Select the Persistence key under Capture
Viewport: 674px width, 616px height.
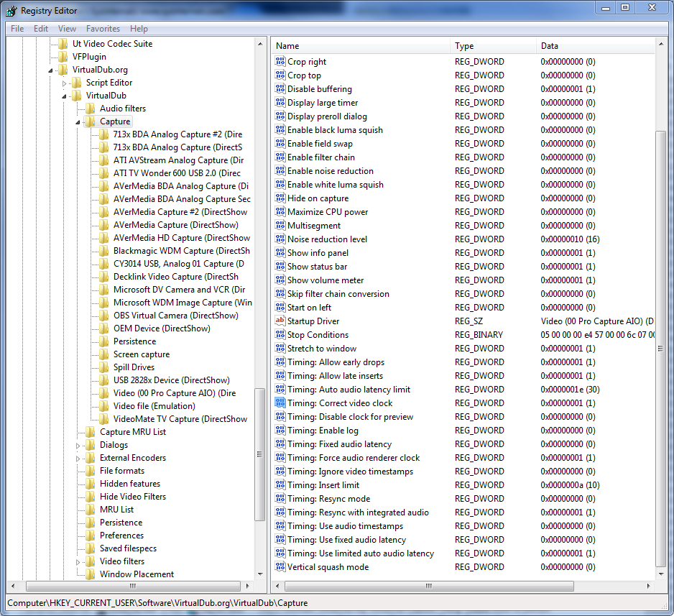click(134, 341)
